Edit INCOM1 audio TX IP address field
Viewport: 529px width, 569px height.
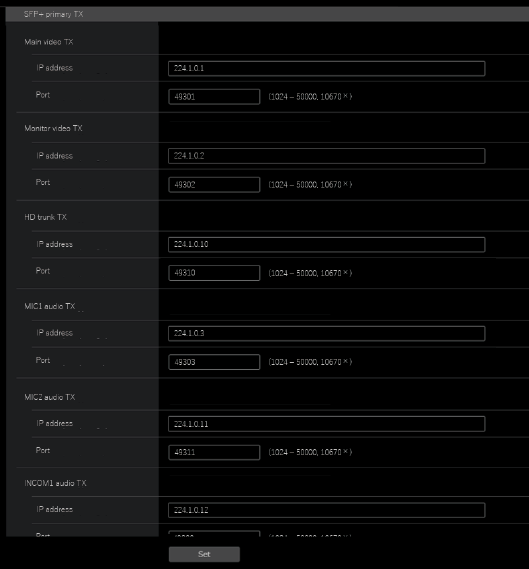click(x=327, y=510)
